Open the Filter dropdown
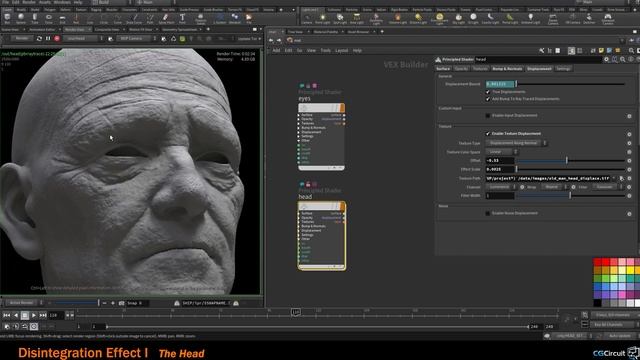This screenshot has height=360, width=640. pos(607,187)
